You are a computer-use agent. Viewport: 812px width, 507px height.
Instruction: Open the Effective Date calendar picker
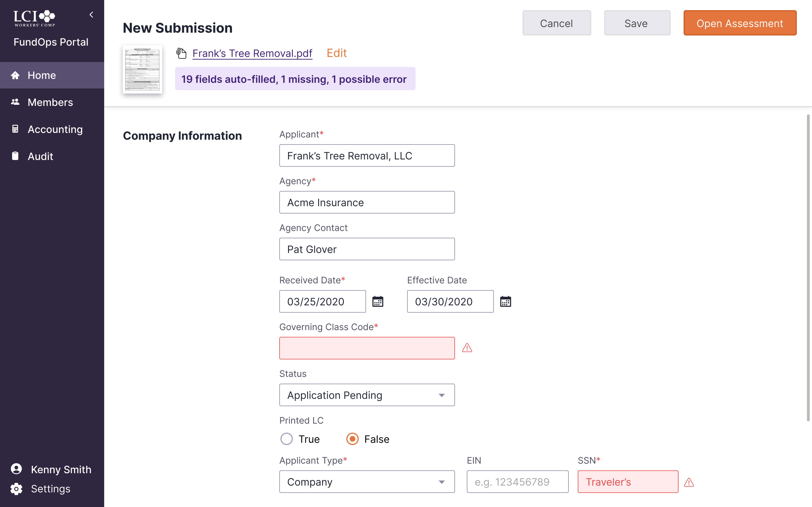click(505, 301)
